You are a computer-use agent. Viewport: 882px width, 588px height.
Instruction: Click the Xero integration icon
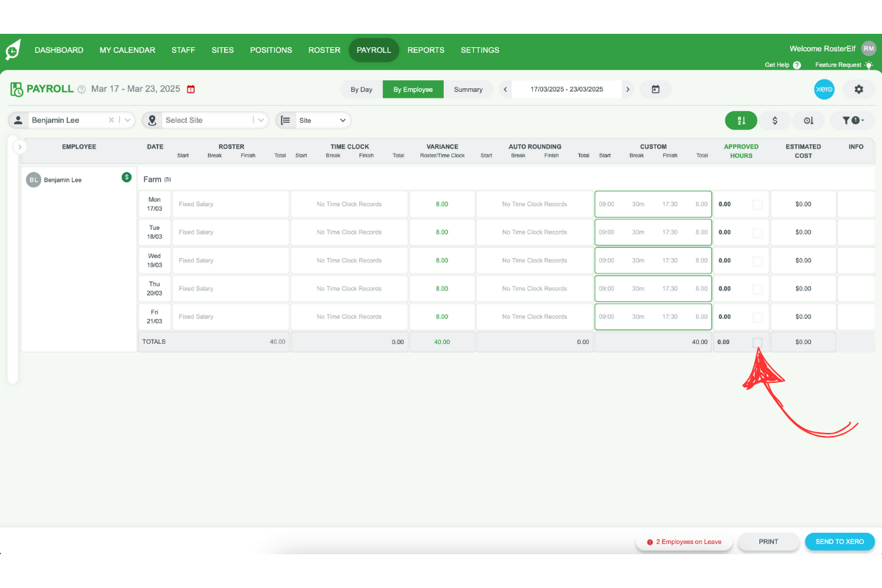point(824,89)
